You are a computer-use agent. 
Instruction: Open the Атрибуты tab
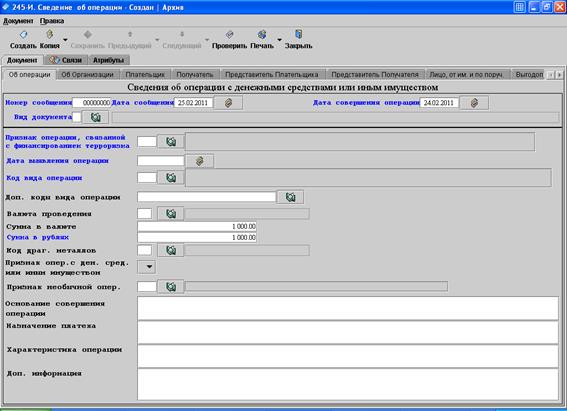(108, 60)
